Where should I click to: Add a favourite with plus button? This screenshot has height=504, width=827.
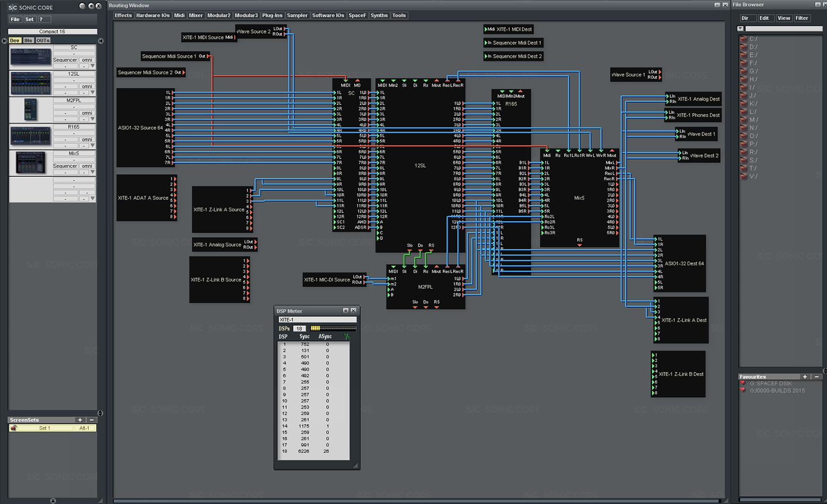click(805, 377)
